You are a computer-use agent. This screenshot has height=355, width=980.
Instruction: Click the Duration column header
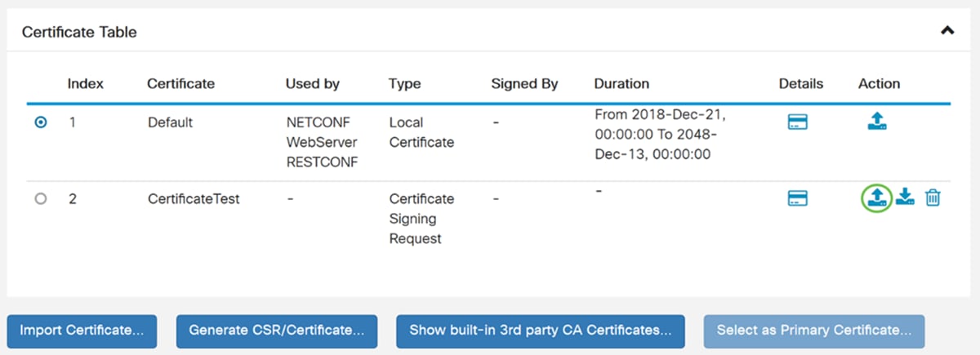(621, 83)
